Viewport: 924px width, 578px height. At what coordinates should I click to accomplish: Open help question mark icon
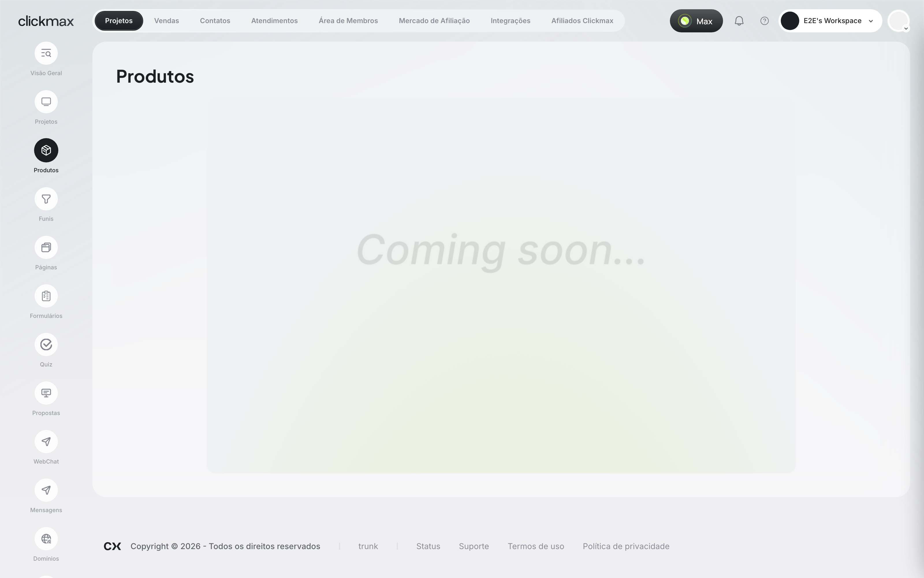[x=764, y=21]
